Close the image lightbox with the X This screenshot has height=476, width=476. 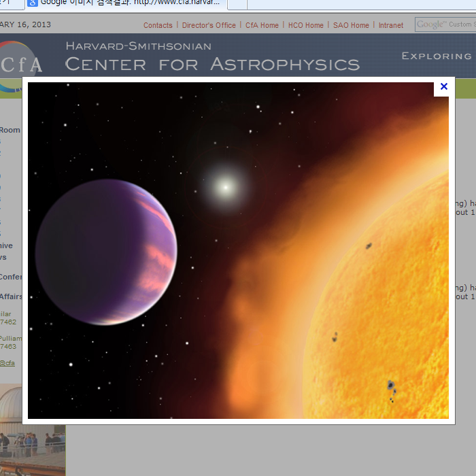point(443,87)
